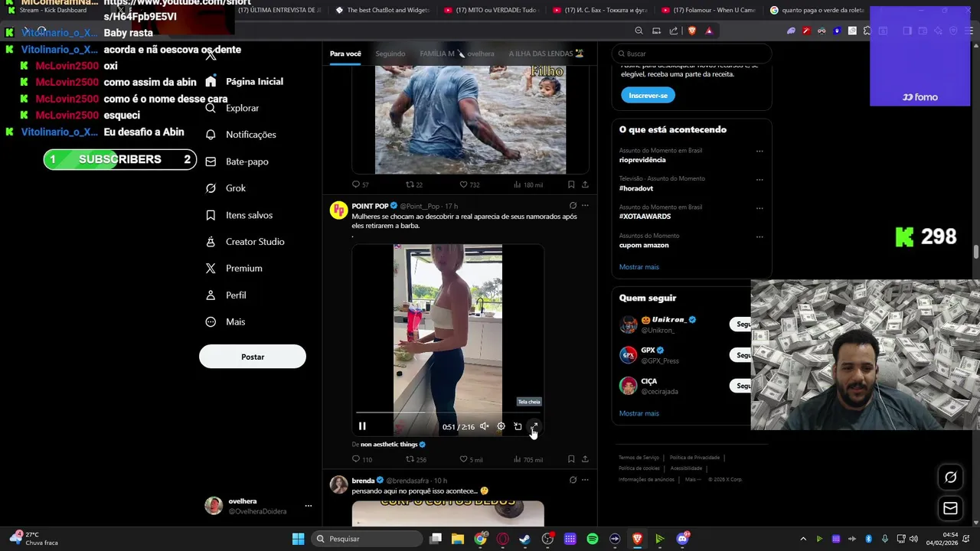Pause the POINT POP video
Screen dimensions: 980x551
point(362,426)
